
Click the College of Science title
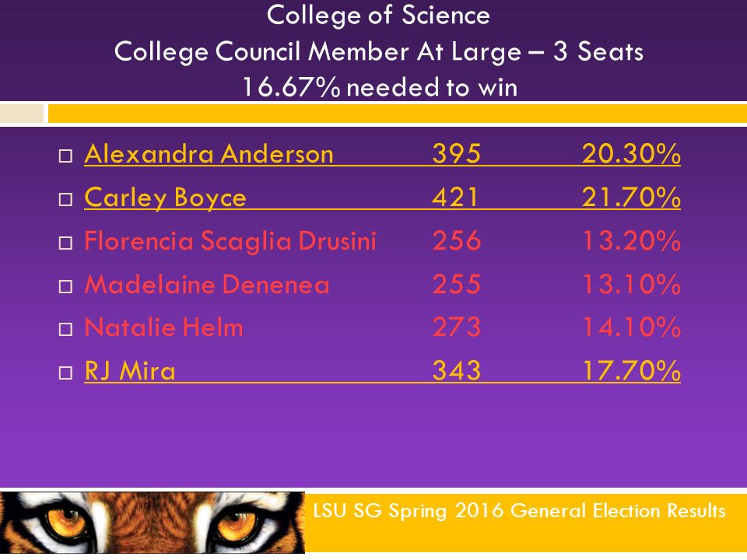coord(378,16)
